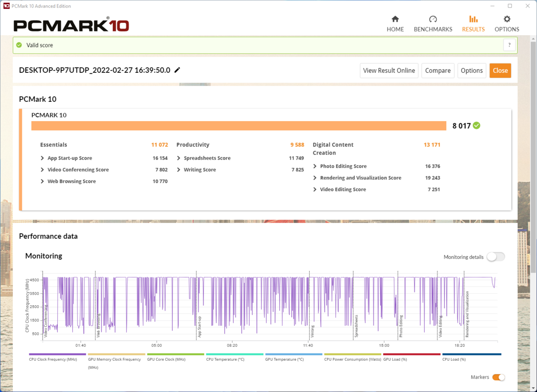537x392 pixels.
Task: Click the Options gear icon
Action: tap(507, 19)
